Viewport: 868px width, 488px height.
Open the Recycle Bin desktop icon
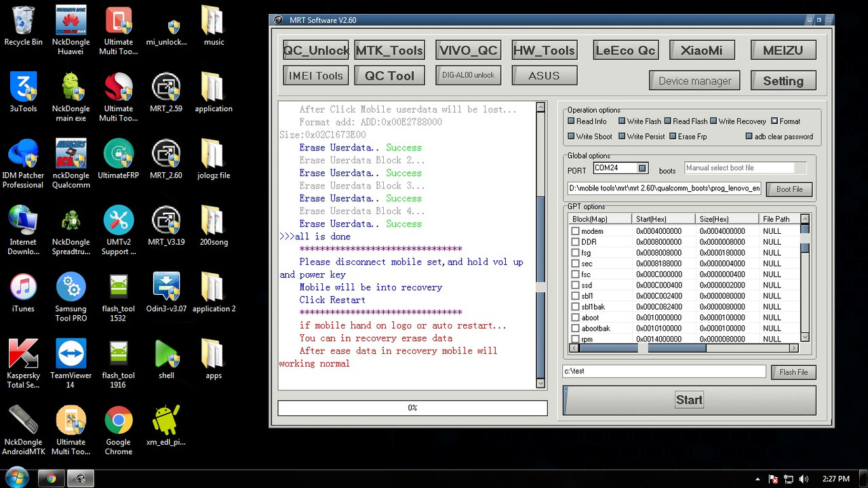(23, 27)
